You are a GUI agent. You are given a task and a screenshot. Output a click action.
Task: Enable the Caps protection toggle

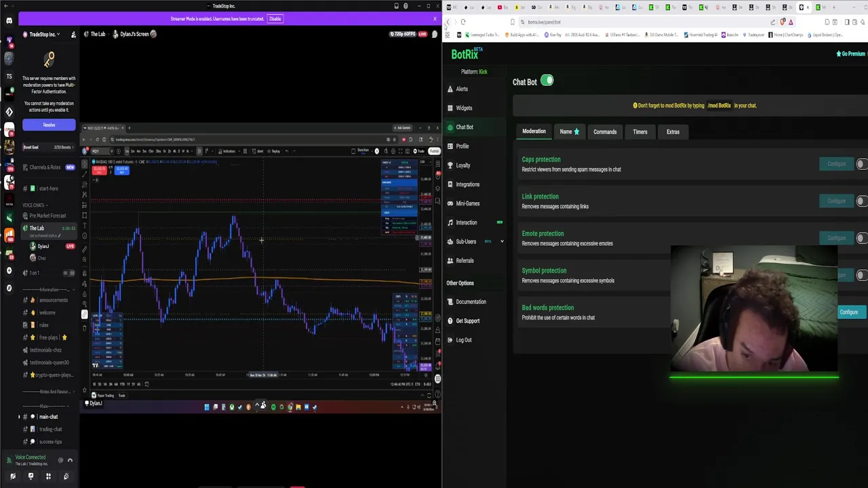861,164
